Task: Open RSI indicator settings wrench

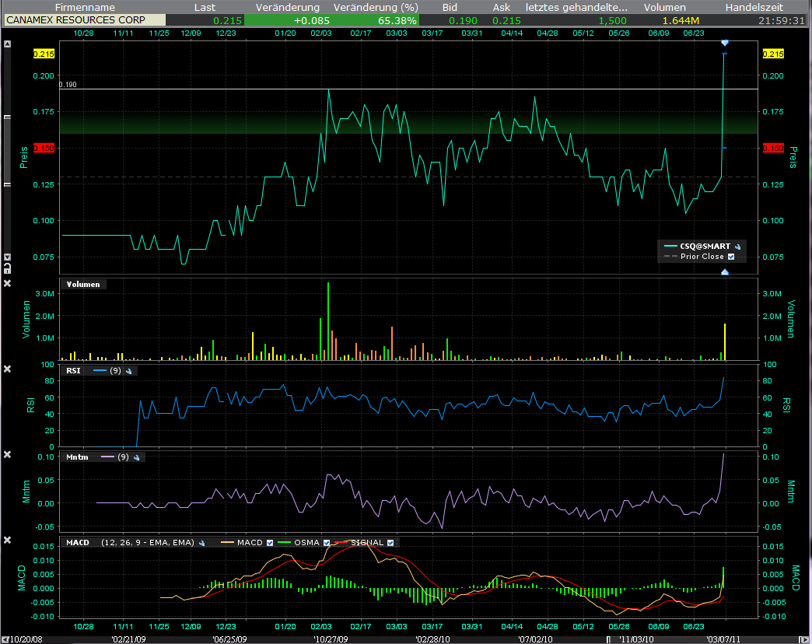Action: (128, 371)
